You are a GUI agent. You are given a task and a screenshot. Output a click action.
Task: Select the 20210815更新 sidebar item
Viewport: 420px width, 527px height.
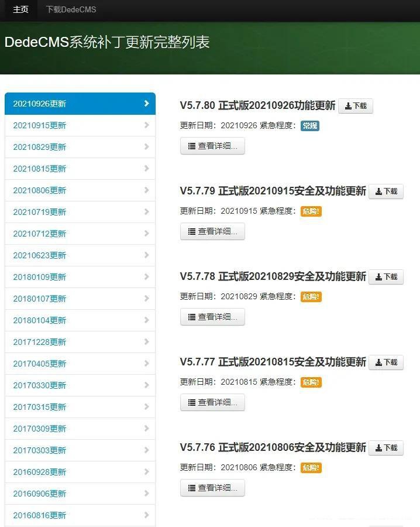click(80, 169)
